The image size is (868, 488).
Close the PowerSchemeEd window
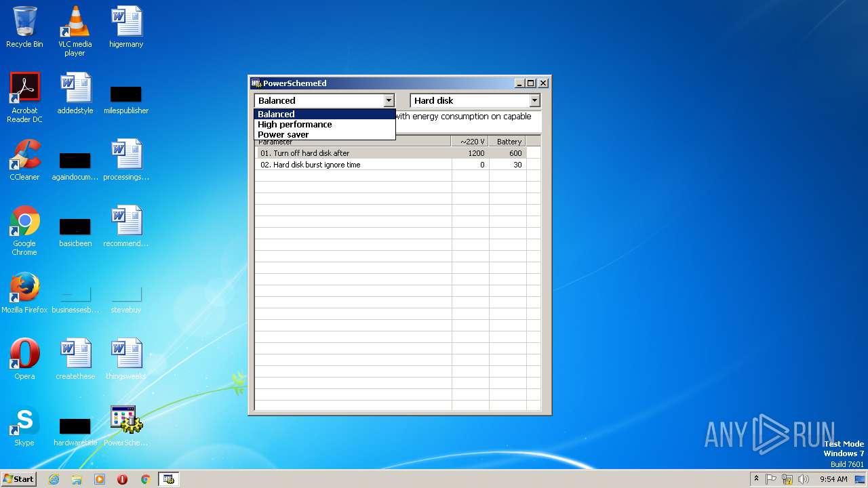[x=543, y=83]
